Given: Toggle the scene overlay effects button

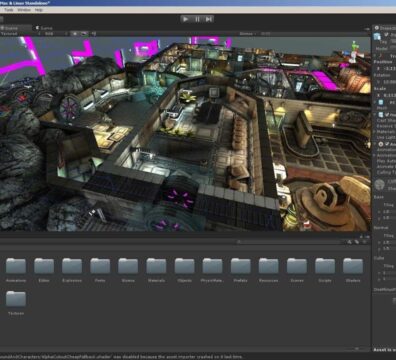Looking at the screenshot, I should tap(84, 34).
